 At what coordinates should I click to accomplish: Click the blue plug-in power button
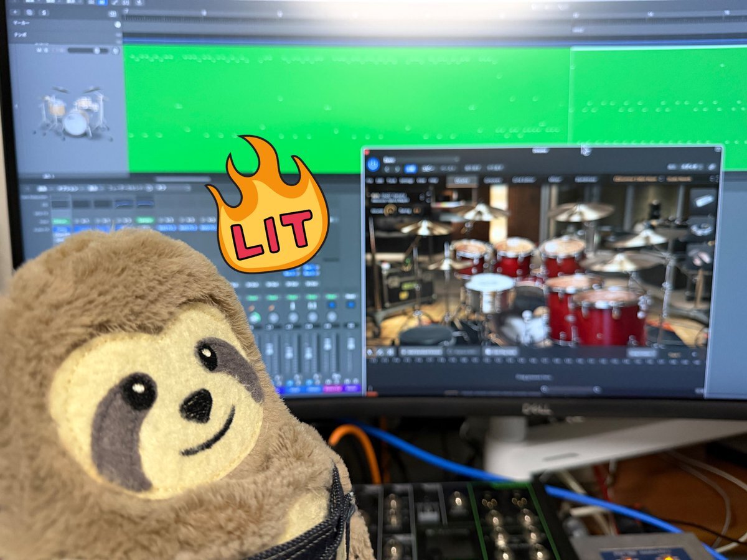coord(373,164)
